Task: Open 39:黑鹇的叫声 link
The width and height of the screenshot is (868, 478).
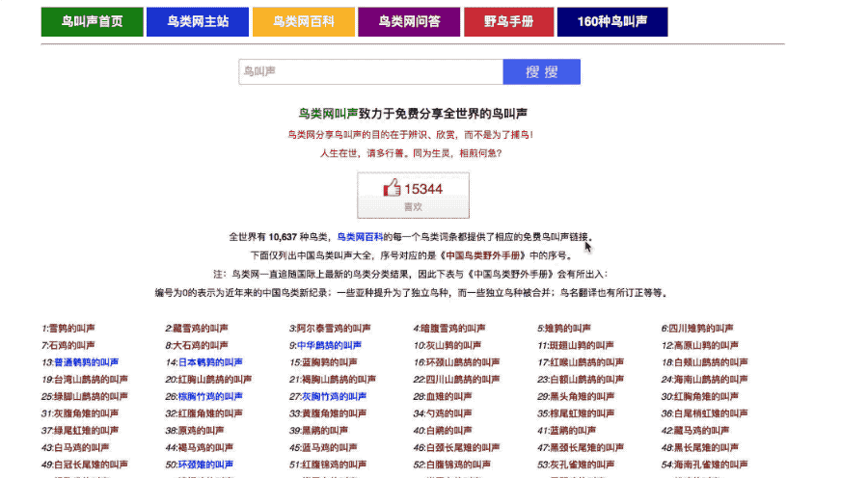Action: click(318, 431)
